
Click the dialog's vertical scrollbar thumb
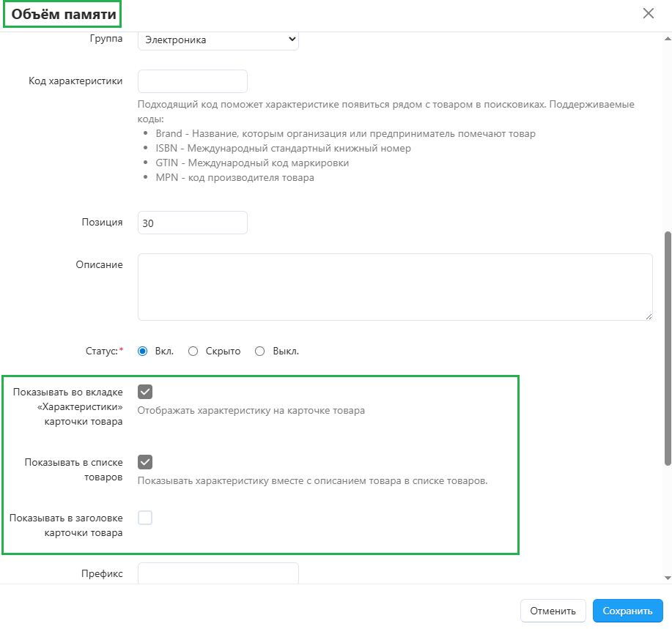pyautogui.click(x=667, y=348)
